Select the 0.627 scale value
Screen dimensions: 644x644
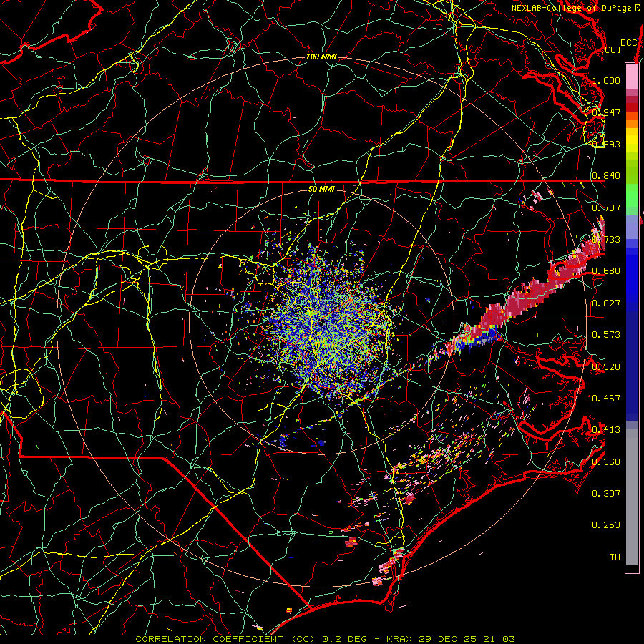pyautogui.click(x=606, y=303)
